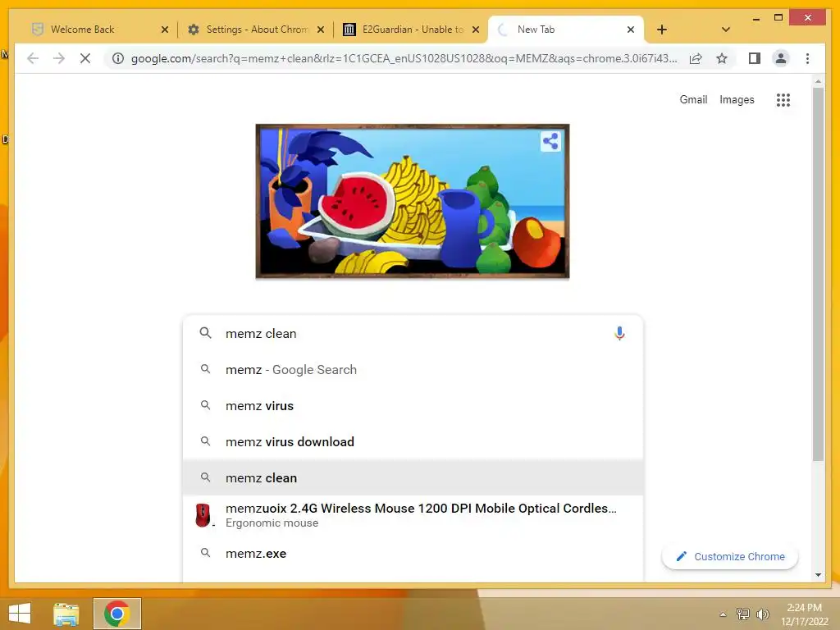Screen dimensions: 840x630
Task: Open a new tab with plus button
Action: [662, 30]
